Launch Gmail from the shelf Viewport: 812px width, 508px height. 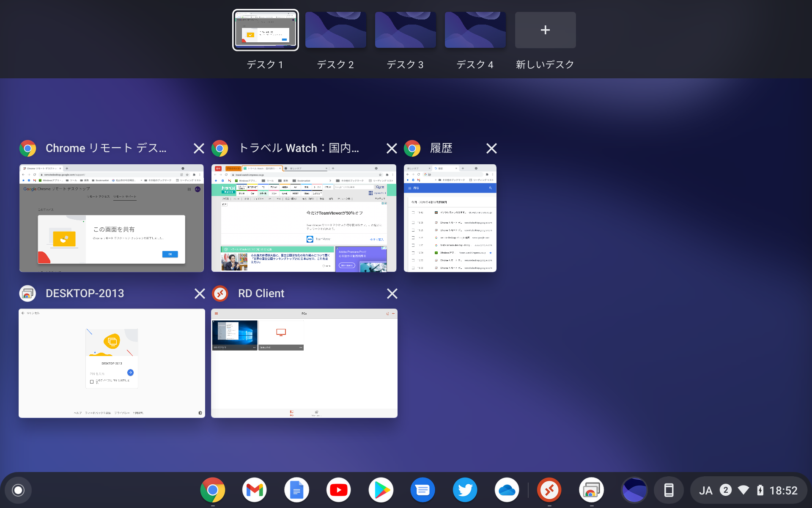[x=254, y=490]
